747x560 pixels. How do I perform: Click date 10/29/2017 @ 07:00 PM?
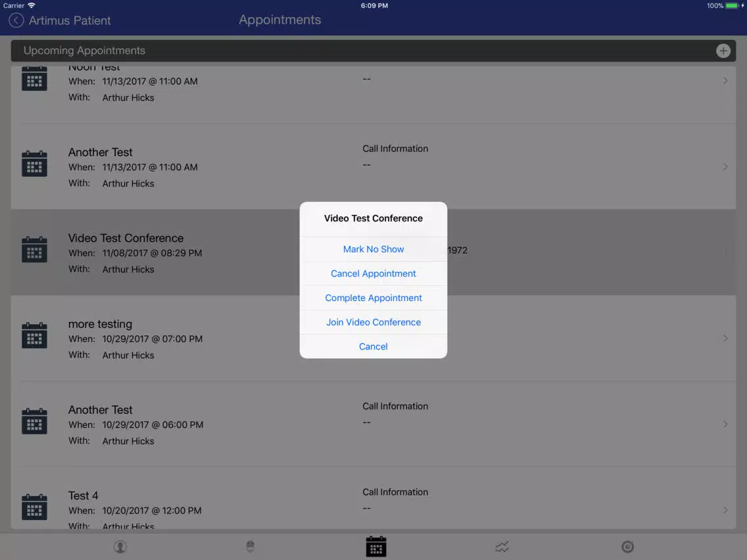tap(153, 339)
